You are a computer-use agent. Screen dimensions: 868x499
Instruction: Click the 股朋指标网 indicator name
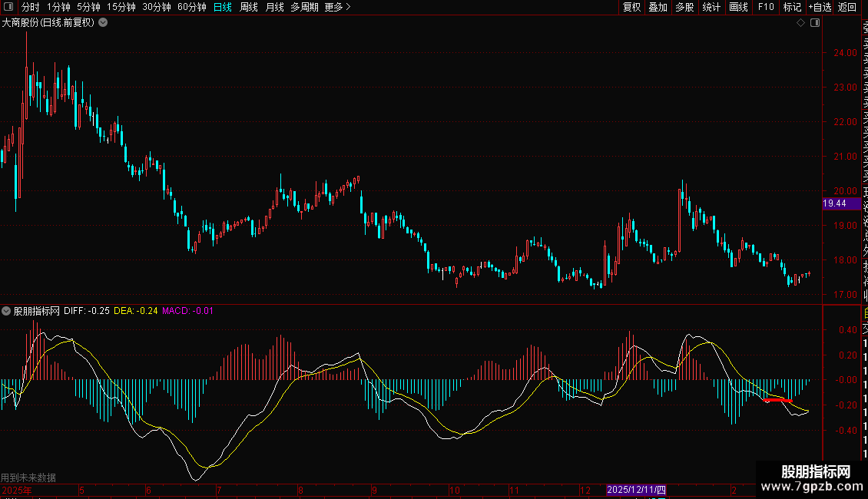[37, 311]
